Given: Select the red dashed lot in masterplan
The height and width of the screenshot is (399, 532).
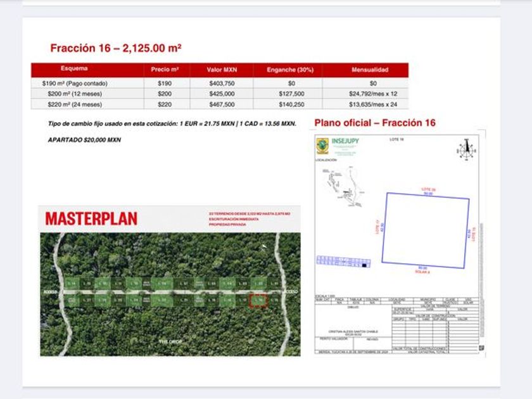Looking at the screenshot, I should (x=258, y=301).
